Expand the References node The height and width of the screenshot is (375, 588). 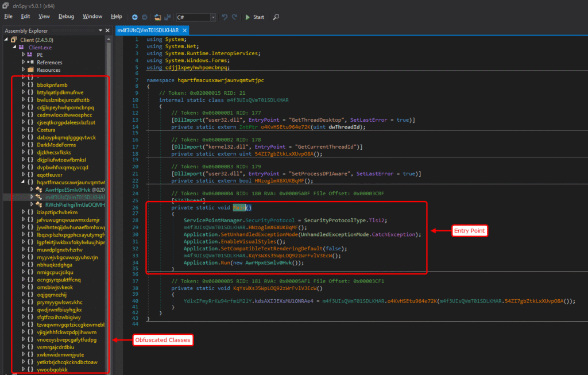coord(22,62)
